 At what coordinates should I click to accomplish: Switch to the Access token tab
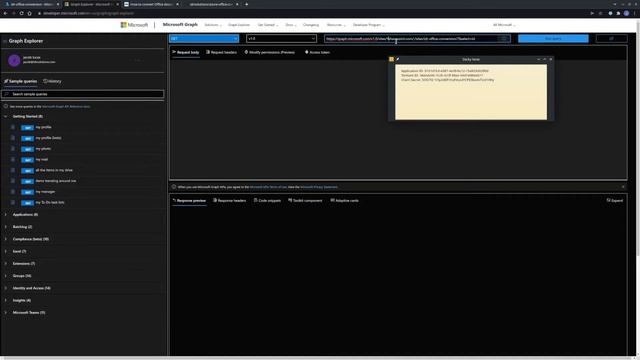tap(317, 52)
